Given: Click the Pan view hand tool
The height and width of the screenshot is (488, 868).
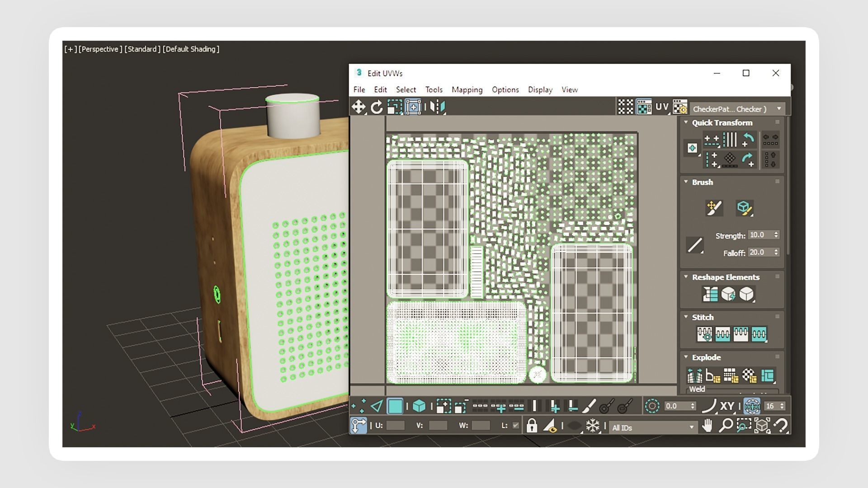Looking at the screenshot, I should click(x=707, y=426).
